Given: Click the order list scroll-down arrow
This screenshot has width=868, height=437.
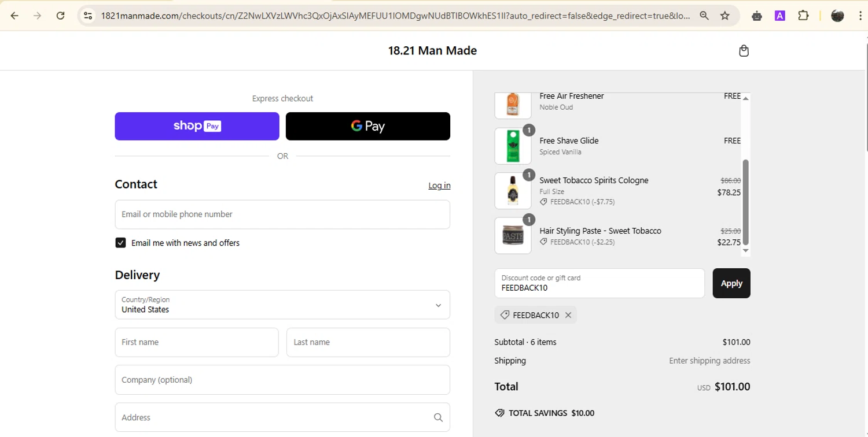Looking at the screenshot, I should (x=745, y=250).
